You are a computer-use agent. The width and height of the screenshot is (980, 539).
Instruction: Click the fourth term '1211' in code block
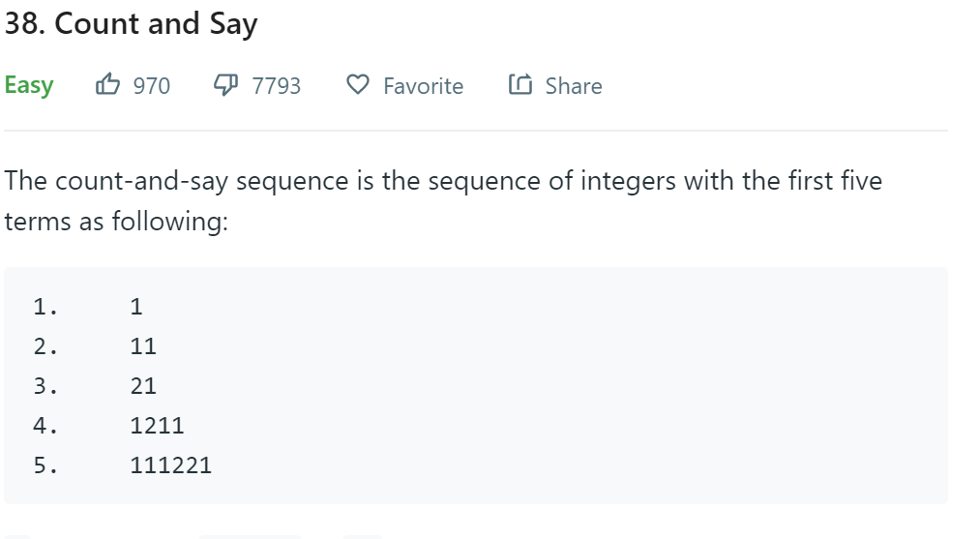(x=157, y=426)
